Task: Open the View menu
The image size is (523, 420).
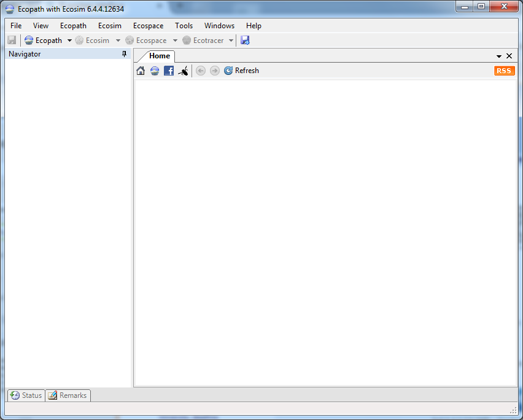Action: coord(41,26)
